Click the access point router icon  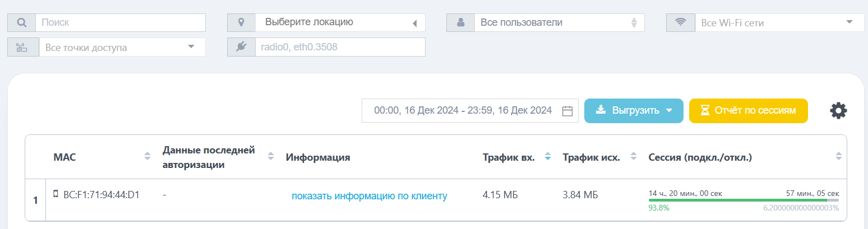21,47
